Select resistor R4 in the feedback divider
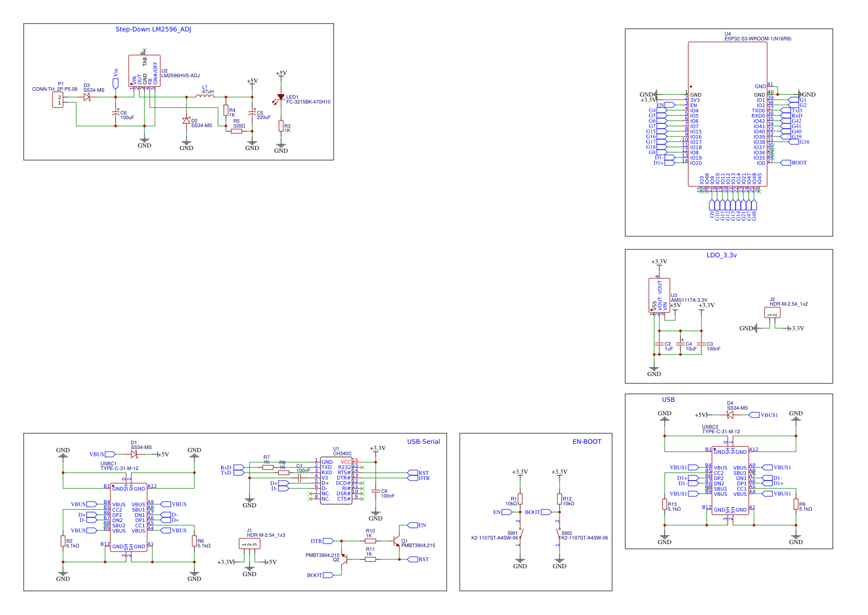Screen dimensions: 868x615 (x=226, y=110)
